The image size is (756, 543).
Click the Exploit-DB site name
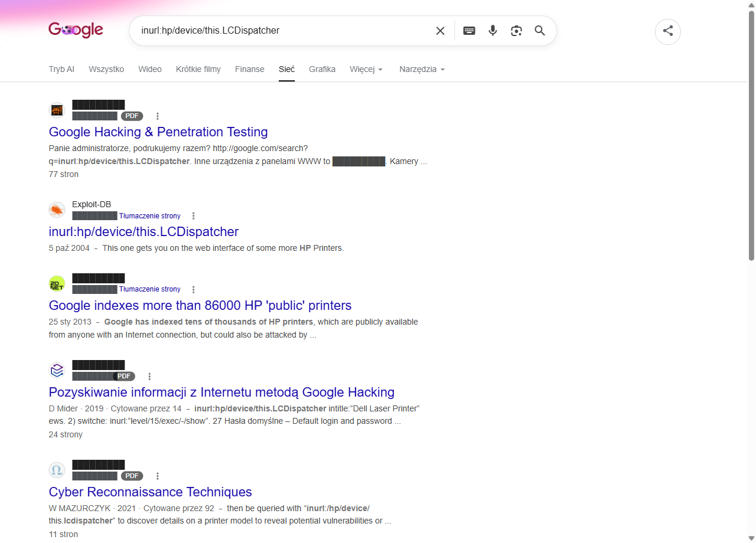coord(92,205)
